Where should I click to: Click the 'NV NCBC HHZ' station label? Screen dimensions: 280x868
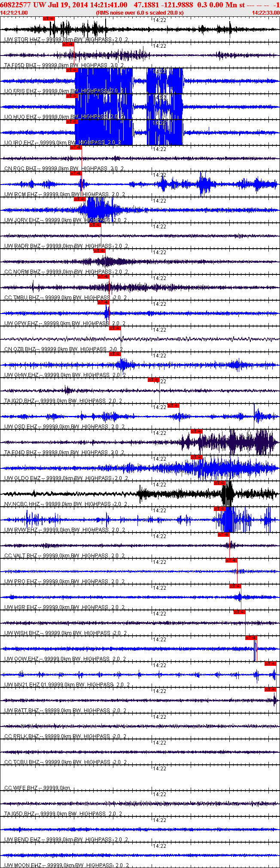[22, 504]
